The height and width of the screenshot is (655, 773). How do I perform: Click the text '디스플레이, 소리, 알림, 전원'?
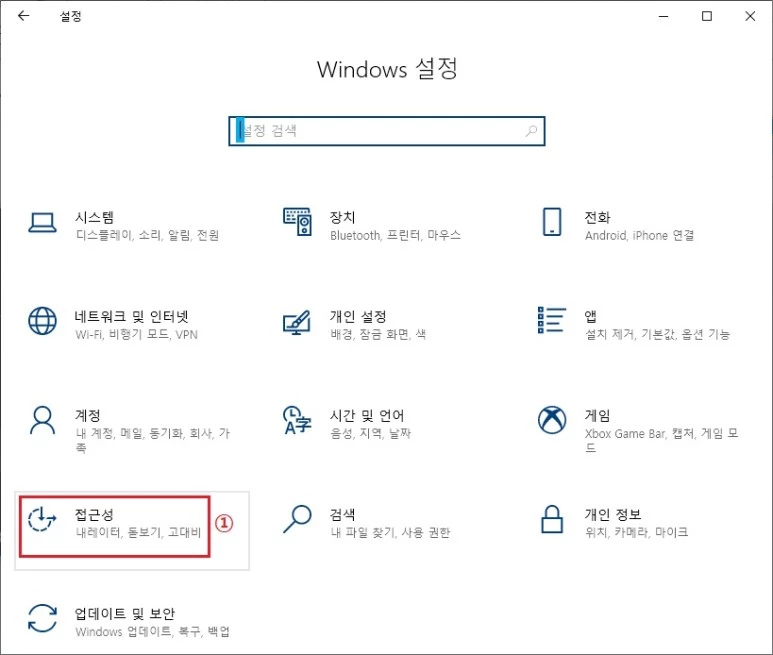pyautogui.click(x=147, y=236)
